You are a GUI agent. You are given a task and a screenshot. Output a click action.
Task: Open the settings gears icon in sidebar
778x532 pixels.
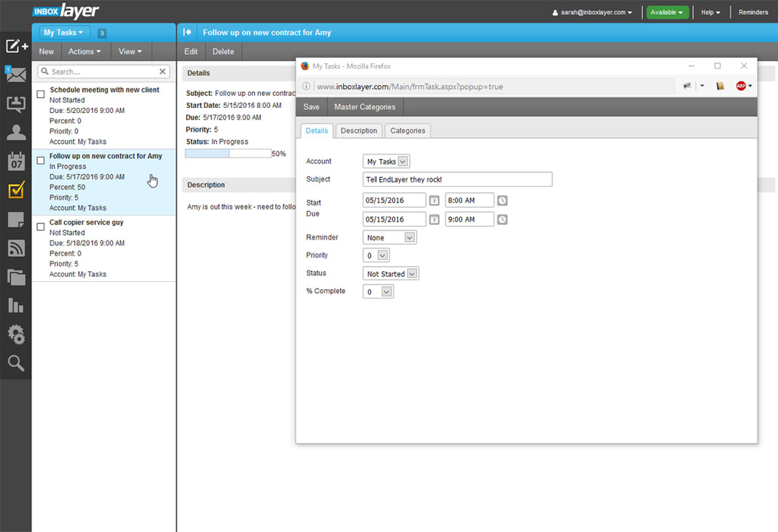16,335
